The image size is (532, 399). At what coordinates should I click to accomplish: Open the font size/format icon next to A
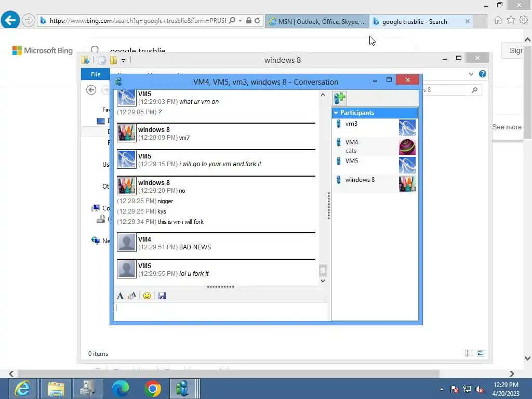point(131,296)
